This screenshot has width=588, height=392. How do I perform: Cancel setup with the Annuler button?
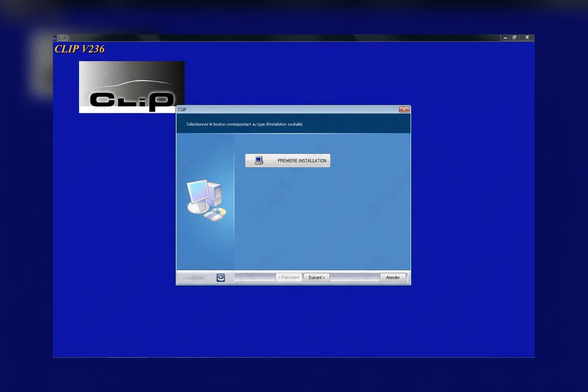(393, 277)
